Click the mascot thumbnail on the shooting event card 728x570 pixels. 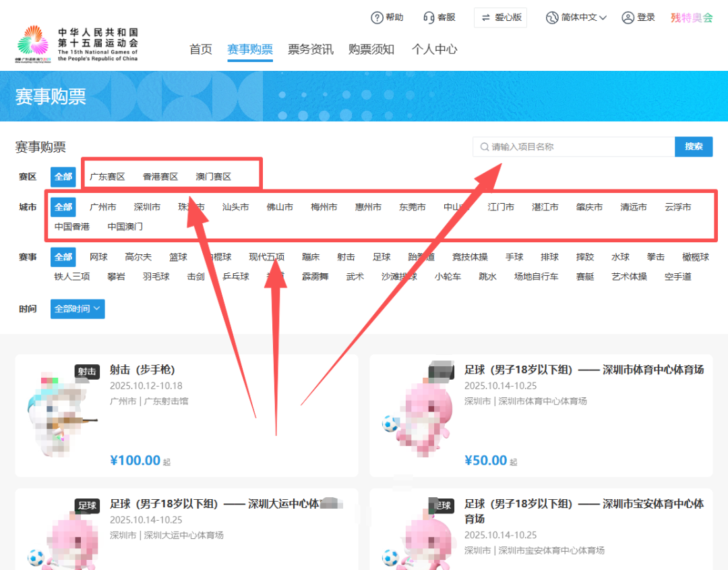pyautogui.click(x=59, y=415)
